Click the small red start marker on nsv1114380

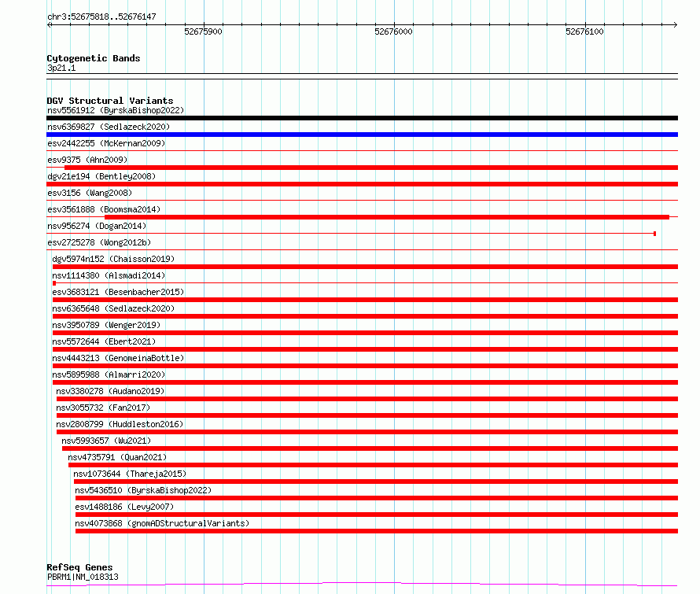pyautogui.click(x=54, y=283)
